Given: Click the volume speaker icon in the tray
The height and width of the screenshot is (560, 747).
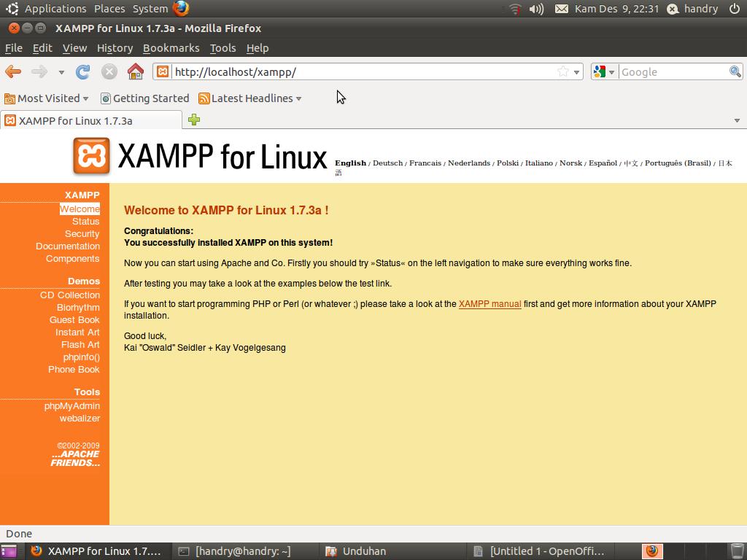Looking at the screenshot, I should (537, 9).
